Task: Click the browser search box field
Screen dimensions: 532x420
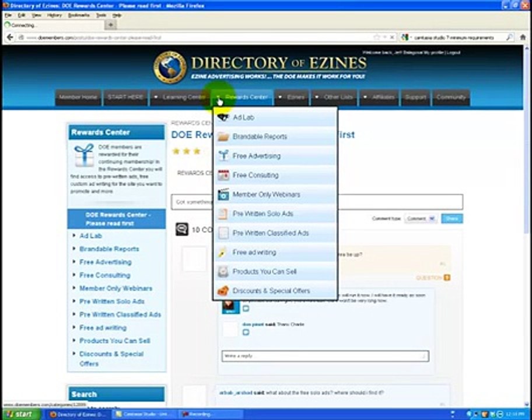Action: pos(457,37)
